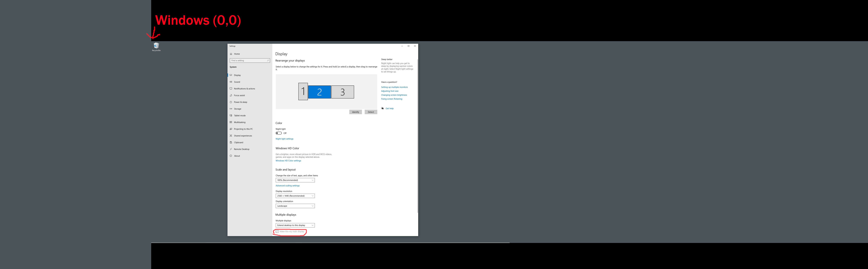
Task: Open Multiple displays extend dropdown
Action: (295, 225)
